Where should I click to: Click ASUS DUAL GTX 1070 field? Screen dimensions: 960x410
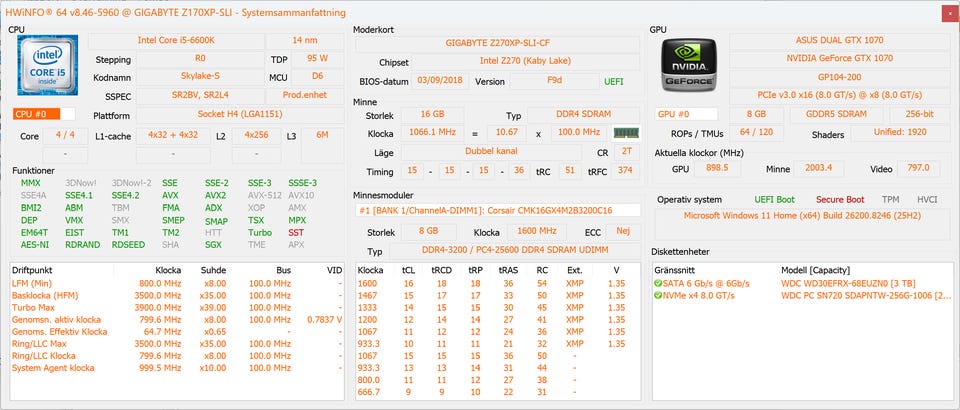tap(839, 41)
